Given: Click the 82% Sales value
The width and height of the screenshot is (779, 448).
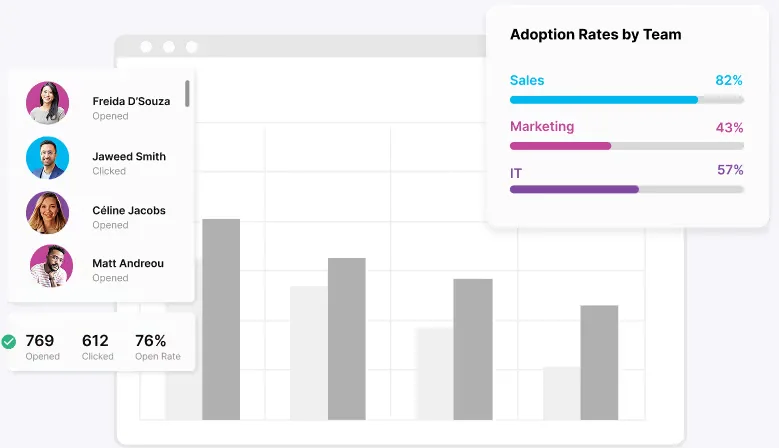Looking at the screenshot, I should point(729,80).
